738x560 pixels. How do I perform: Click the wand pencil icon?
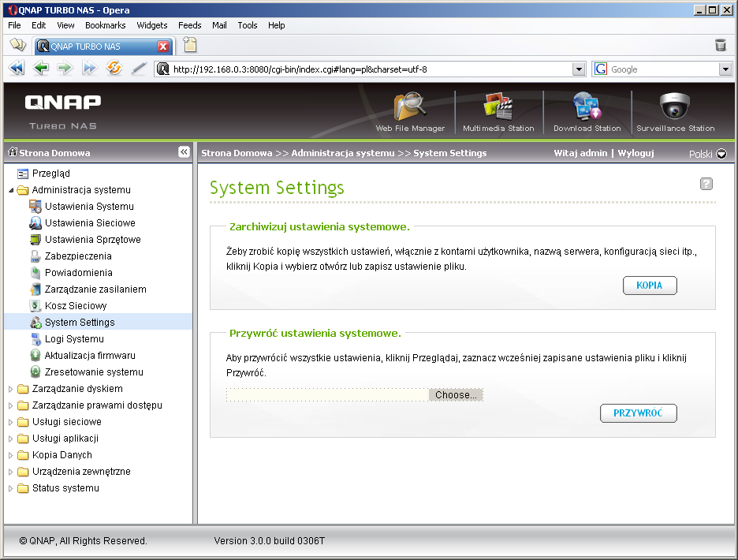coord(139,69)
